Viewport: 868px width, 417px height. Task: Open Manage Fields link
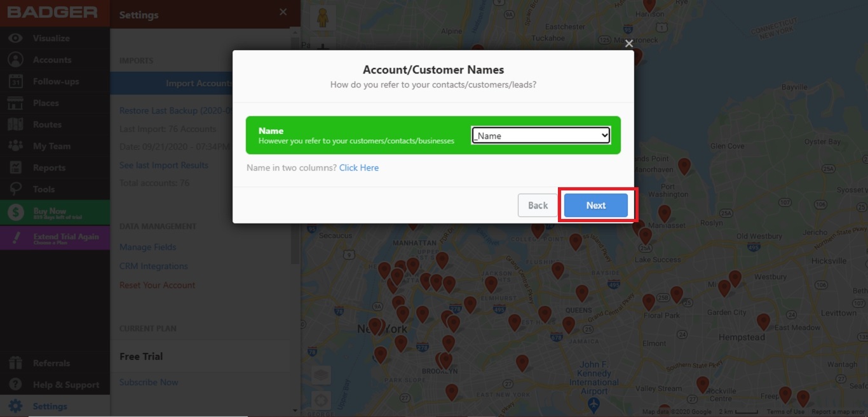pyautogui.click(x=148, y=247)
